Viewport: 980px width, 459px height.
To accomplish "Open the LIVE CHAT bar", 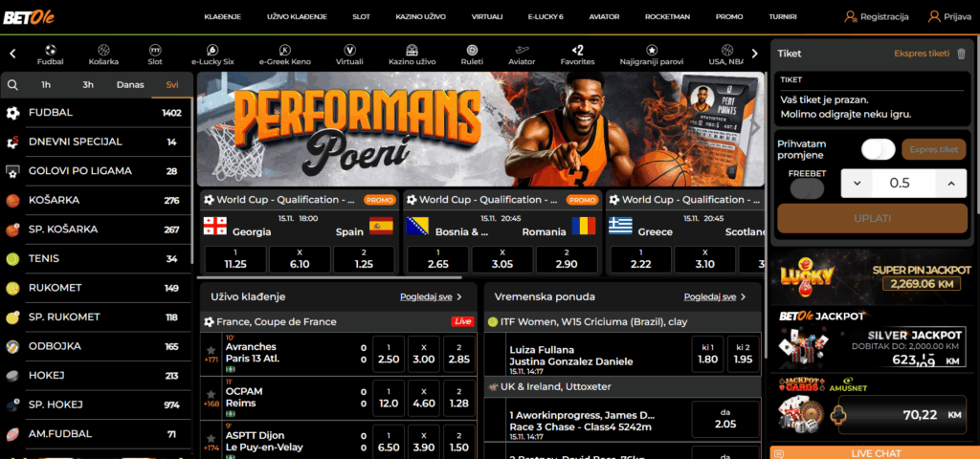I will (875, 452).
